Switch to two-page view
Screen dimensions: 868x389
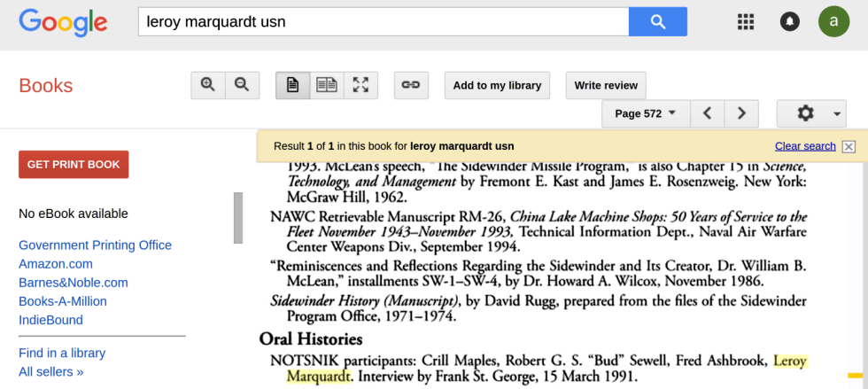tap(327, 85)
